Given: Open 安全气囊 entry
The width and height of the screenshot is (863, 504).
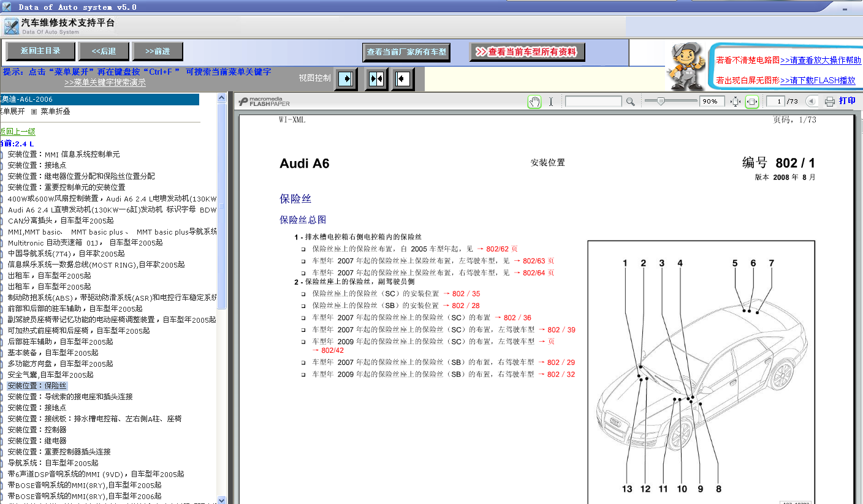Looking at the screenshot, I should (50, 375).
